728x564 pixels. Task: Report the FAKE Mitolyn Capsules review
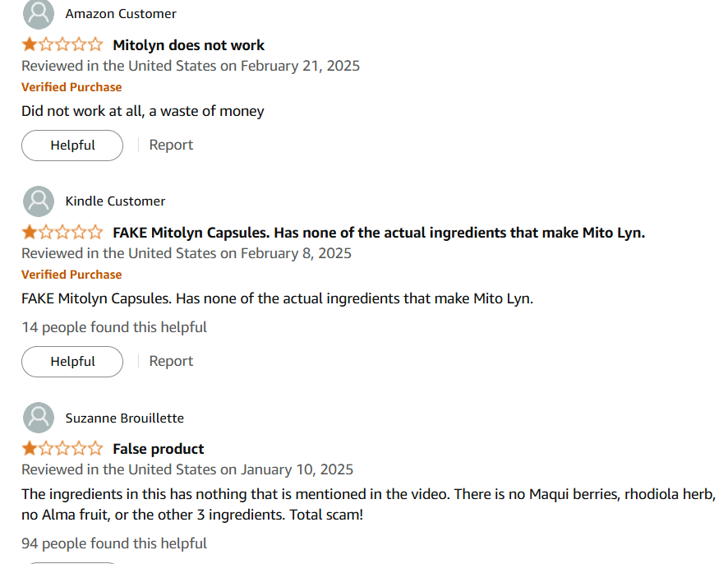pyautogui.click(x=171, y=361)
